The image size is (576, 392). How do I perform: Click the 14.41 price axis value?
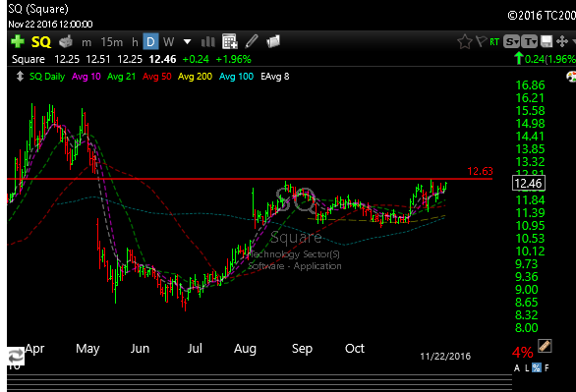click(x=530, y=137)
